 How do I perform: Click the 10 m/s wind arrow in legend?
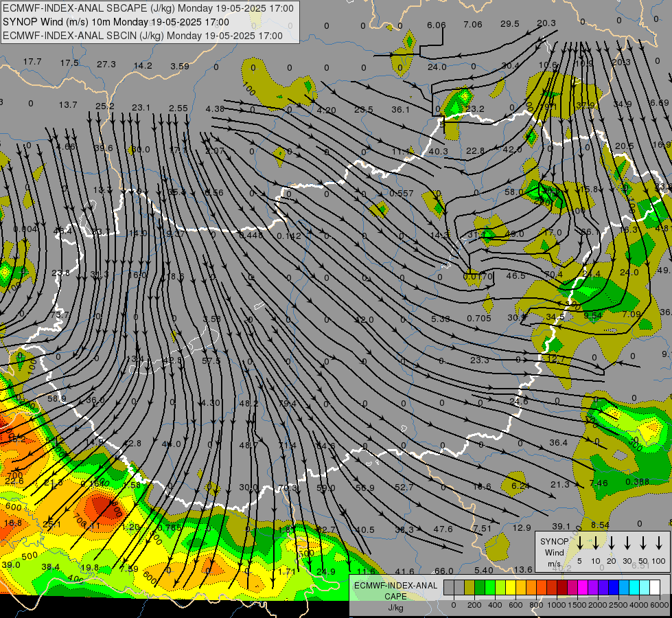click(x=595, y=543)
